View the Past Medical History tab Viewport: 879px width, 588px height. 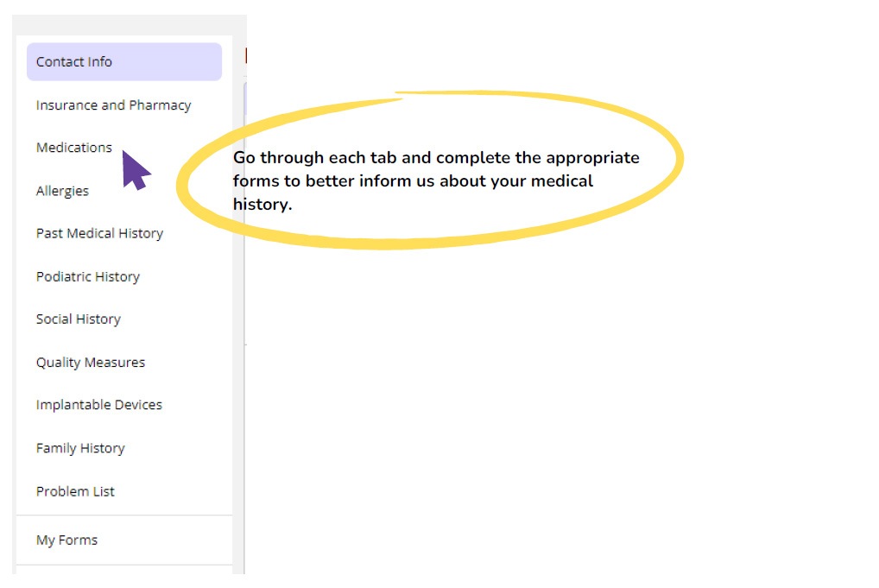[x=99, y=233]
